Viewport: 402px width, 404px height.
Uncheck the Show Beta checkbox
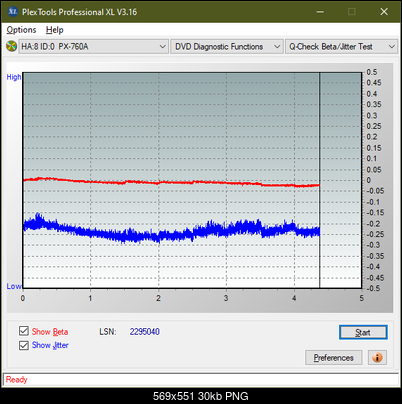click(24, 331)
